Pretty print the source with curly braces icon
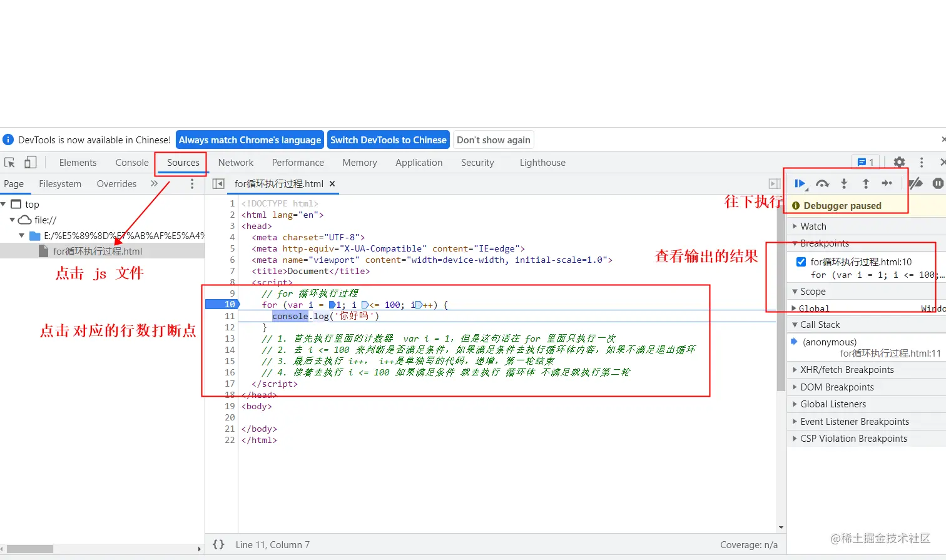The image size is (946, 560). tap(218, 544)
